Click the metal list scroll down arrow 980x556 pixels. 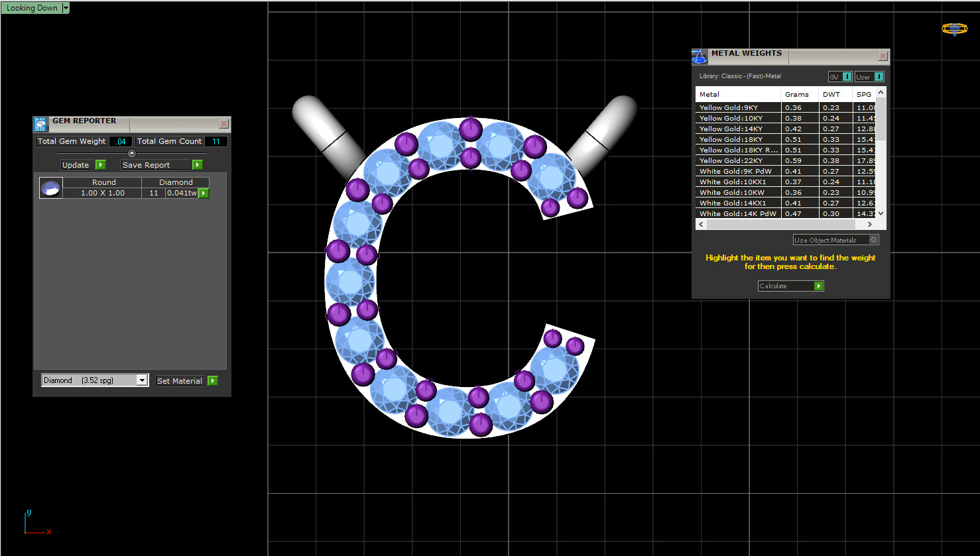pos(881,213)
